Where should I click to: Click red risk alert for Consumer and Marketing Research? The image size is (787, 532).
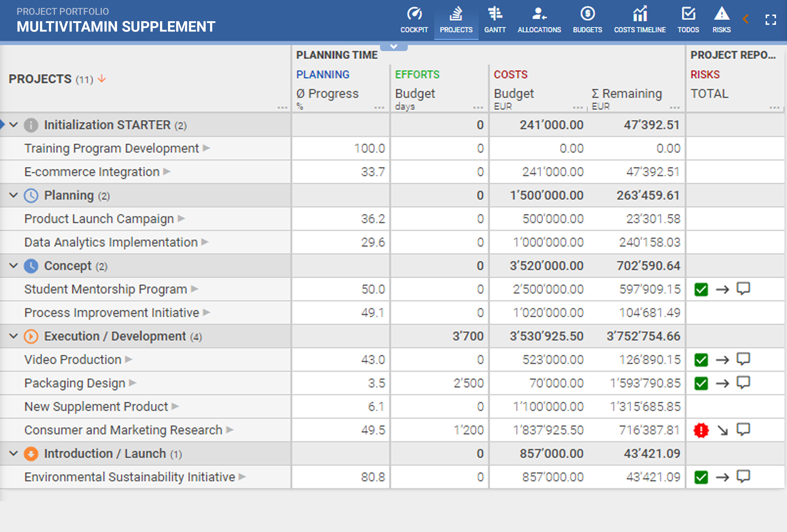[701, 430]
